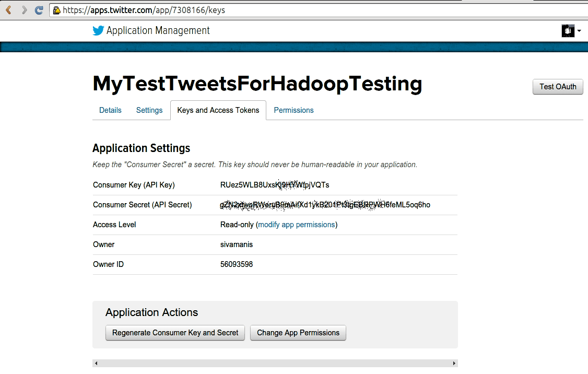This screenshot has height=374, width=588.
Task: Click the Application Actions heading
Action: point(151,312)
